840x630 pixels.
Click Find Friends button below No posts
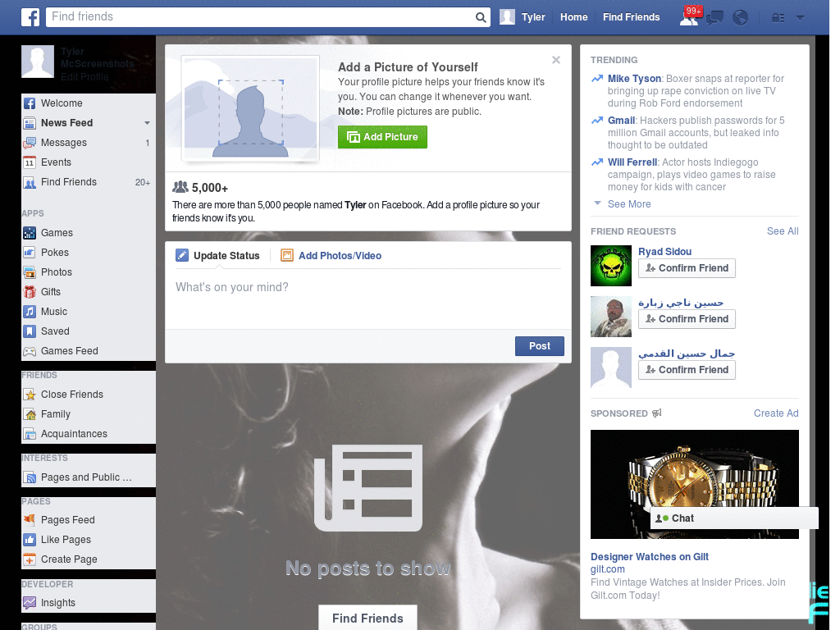click(367, 619)
